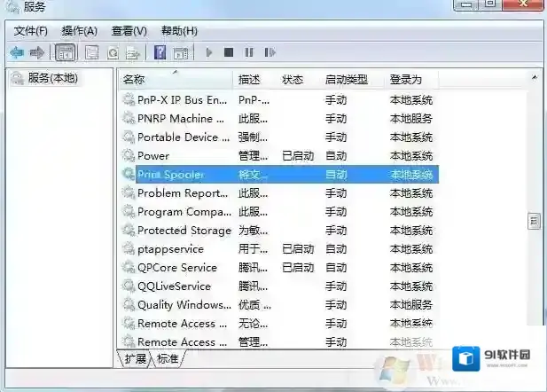Image resolution: width=547 pixels, height=392 pixels.
Task: Click the Export list toolbar icon
Action: (x=133, y=53)
